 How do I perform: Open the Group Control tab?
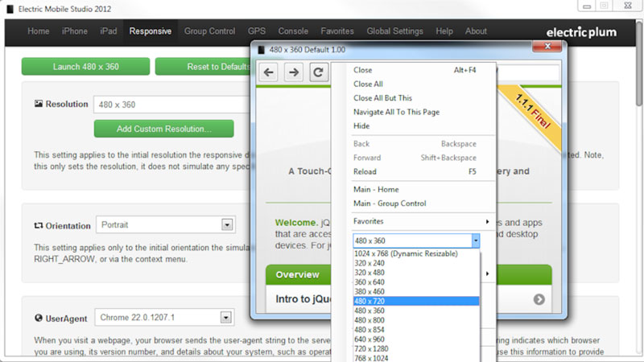tap(209, 31)
